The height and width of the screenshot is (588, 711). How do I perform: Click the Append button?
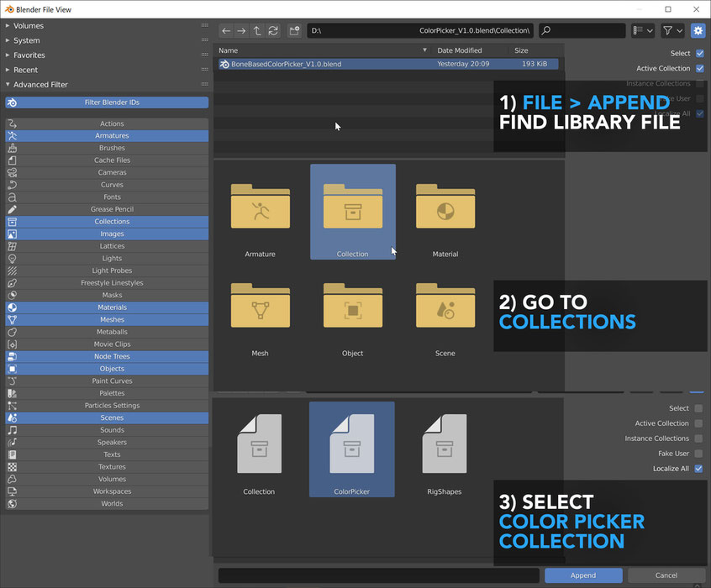tap(583, 575)
